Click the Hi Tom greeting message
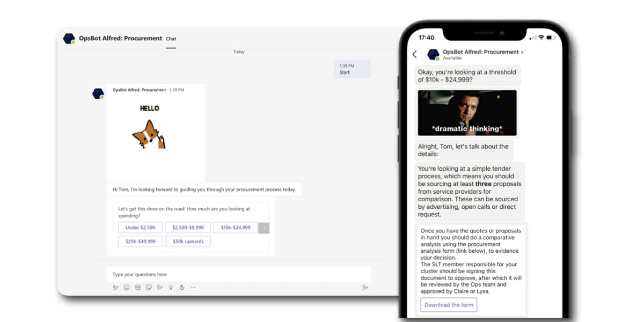 click(204, 189)
